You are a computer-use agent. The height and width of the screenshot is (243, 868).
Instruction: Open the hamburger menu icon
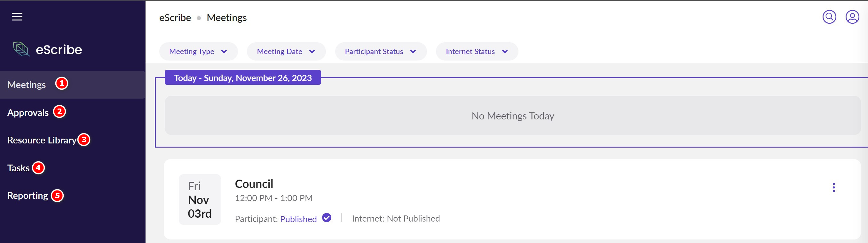(x=17, y=17)
